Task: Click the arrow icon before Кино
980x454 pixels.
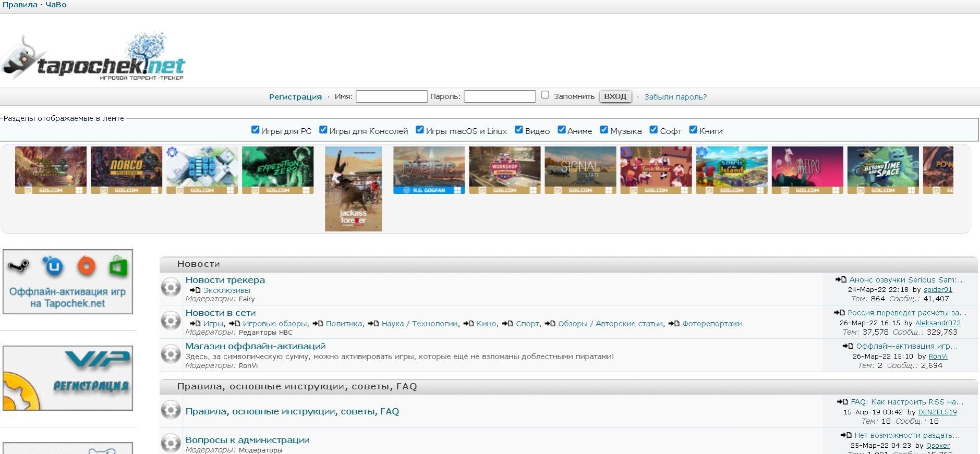Action: pyautogui.click(x=468, y=324)
